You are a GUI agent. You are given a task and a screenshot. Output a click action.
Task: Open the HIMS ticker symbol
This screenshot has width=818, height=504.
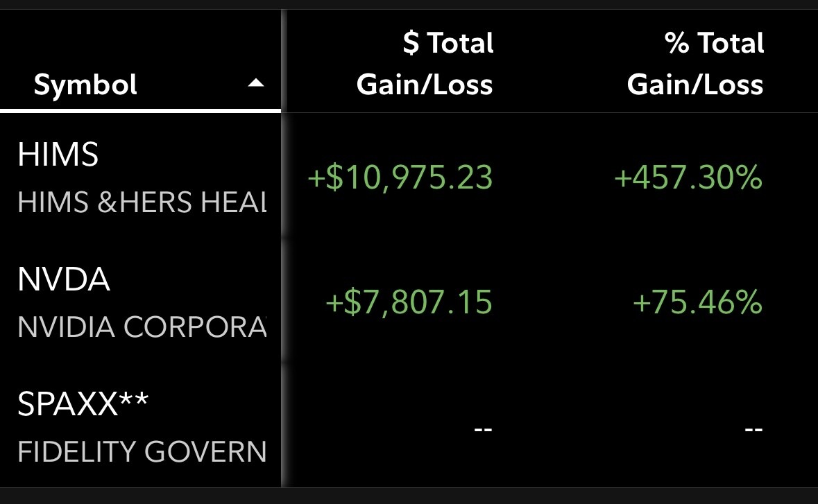pos(58,155)
